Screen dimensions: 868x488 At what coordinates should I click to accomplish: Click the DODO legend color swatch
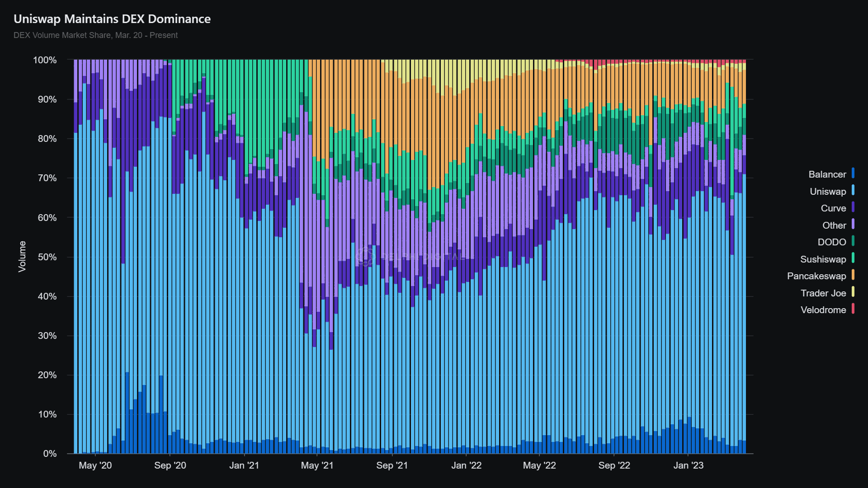click(x=853, y=241)
